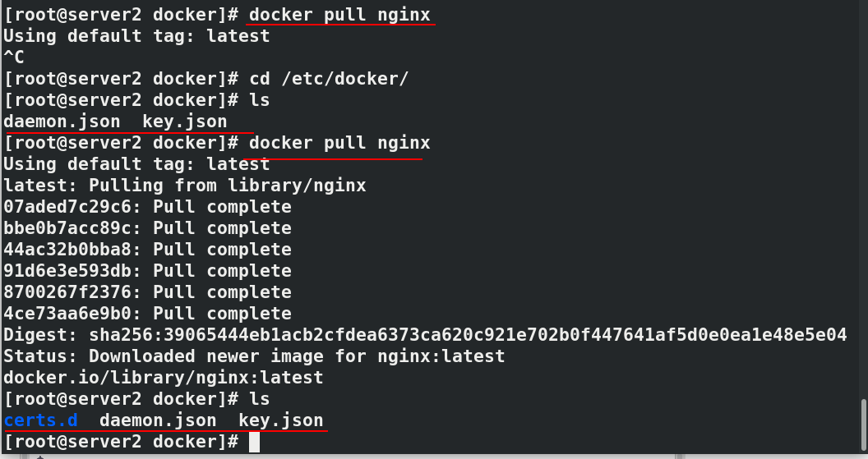
Task: Click the 07aded7c29c6 layer ID
Action: (67, 207)
